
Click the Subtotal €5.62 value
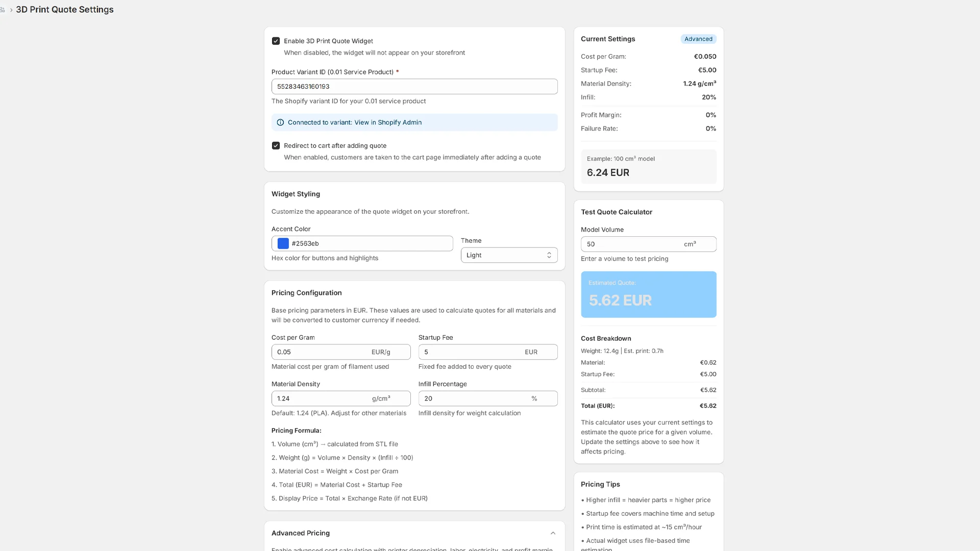click(708, 390)
